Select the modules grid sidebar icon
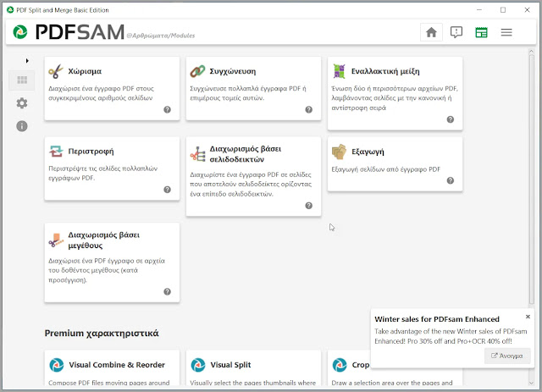 [x=22, y=80]
